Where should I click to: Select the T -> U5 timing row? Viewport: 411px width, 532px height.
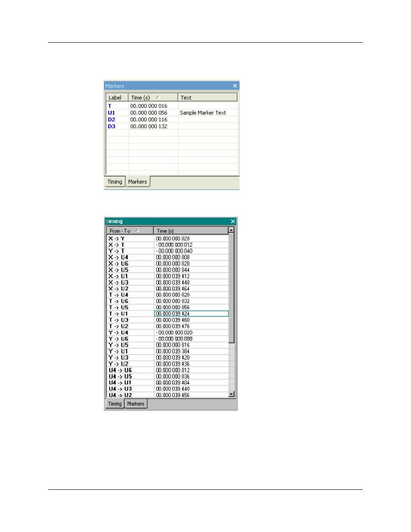tap(168, 308)
